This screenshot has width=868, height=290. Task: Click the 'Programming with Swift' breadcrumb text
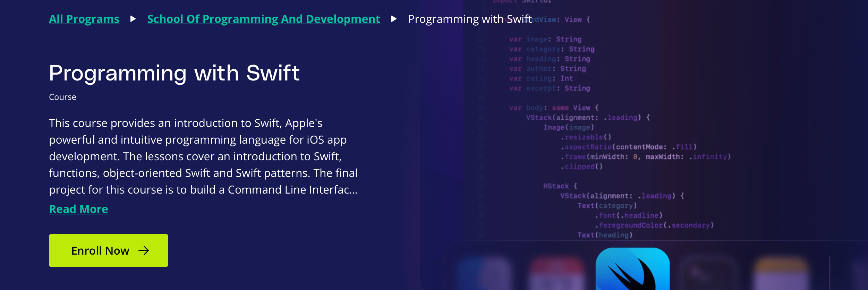pos(470,19)
